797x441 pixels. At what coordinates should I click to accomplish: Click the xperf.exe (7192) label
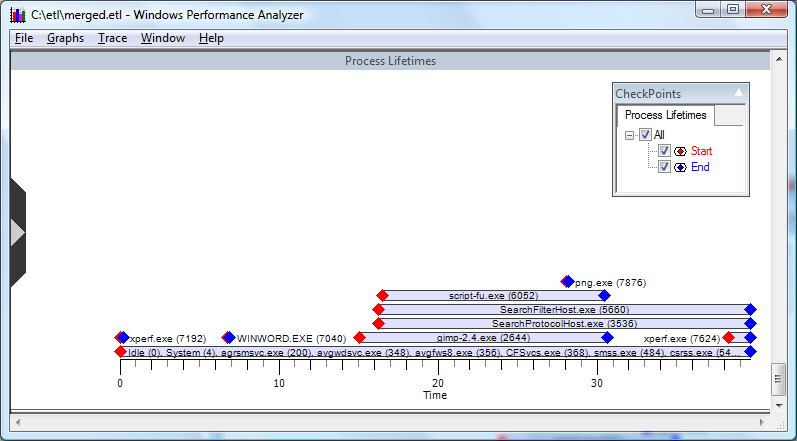pyautogui.click(x=168, y=338)
